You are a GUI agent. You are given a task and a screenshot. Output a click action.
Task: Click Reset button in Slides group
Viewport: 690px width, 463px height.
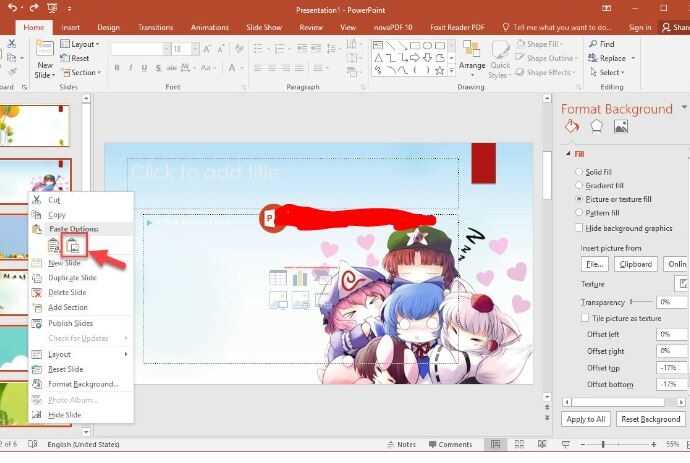[x=75, y=58]
